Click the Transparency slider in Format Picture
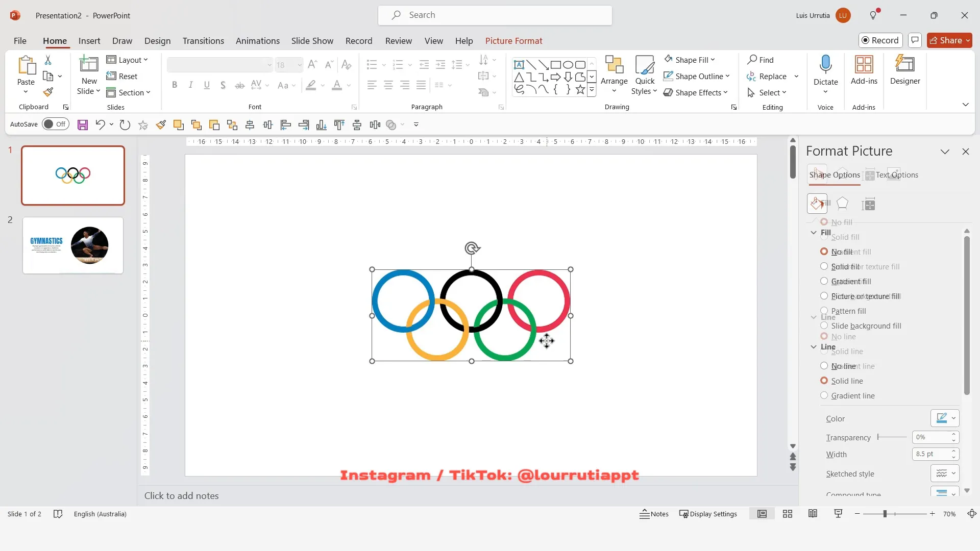 click(x=892, y=437)
